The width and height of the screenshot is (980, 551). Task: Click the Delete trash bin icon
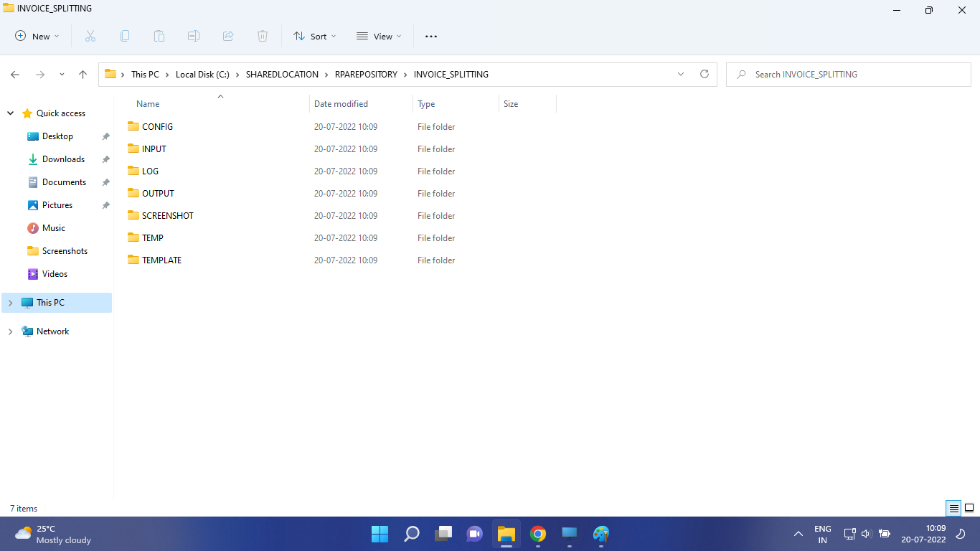click(263, 36)
